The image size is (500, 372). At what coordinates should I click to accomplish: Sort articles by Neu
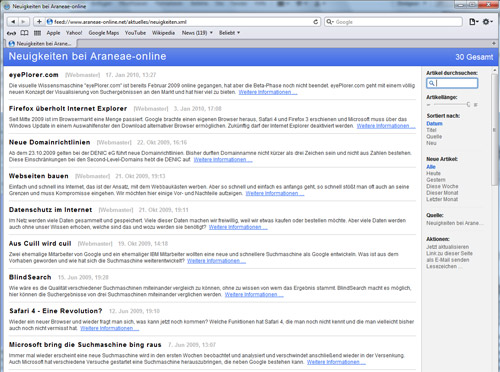click(x=431, y=143)
